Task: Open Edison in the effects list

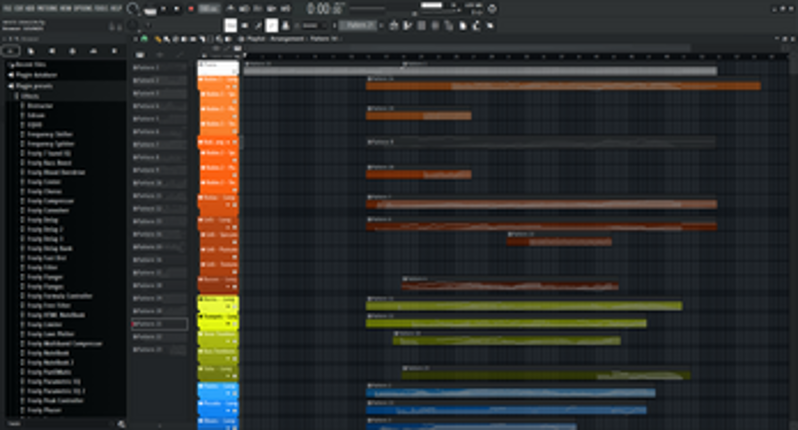Action: [36, 115]
